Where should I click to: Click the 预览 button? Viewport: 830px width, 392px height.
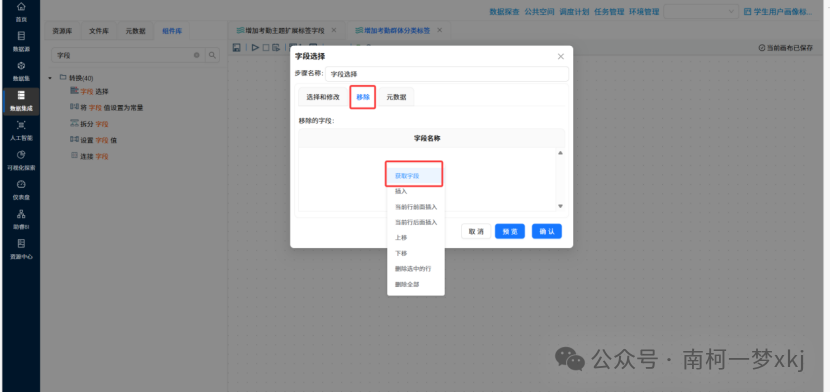tap(510, 232)
